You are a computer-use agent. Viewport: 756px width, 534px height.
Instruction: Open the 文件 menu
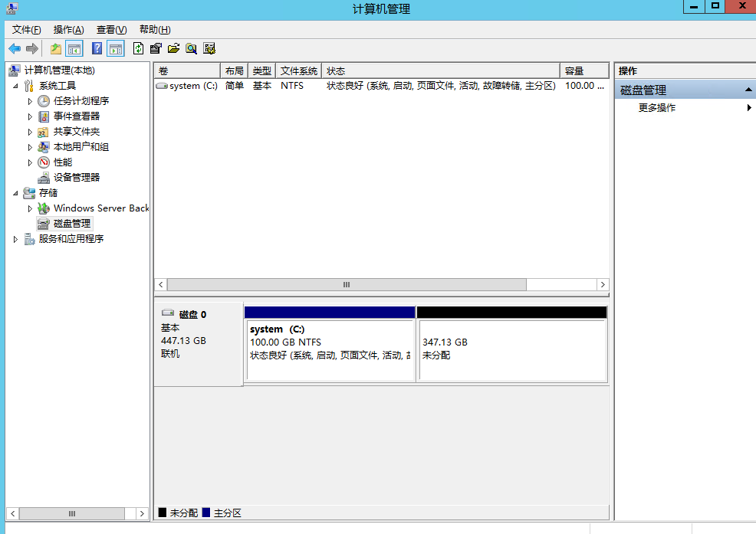25,28
